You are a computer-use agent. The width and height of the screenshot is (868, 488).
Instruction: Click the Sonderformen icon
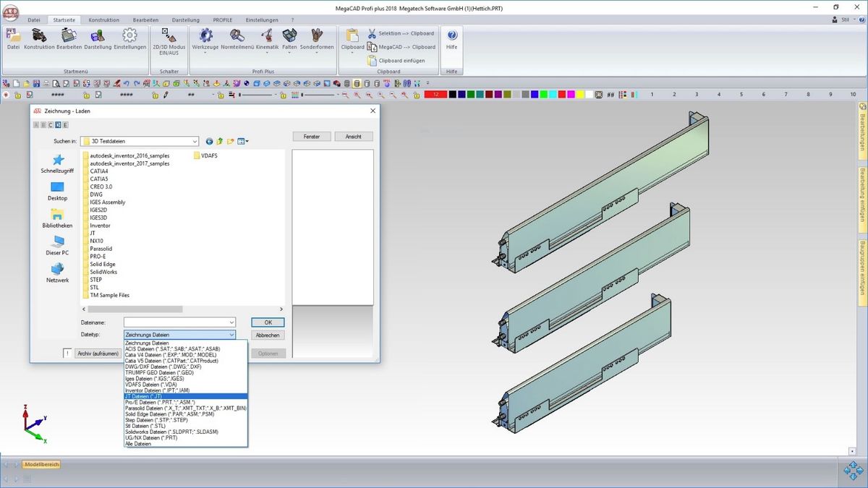tap(317, 38)
